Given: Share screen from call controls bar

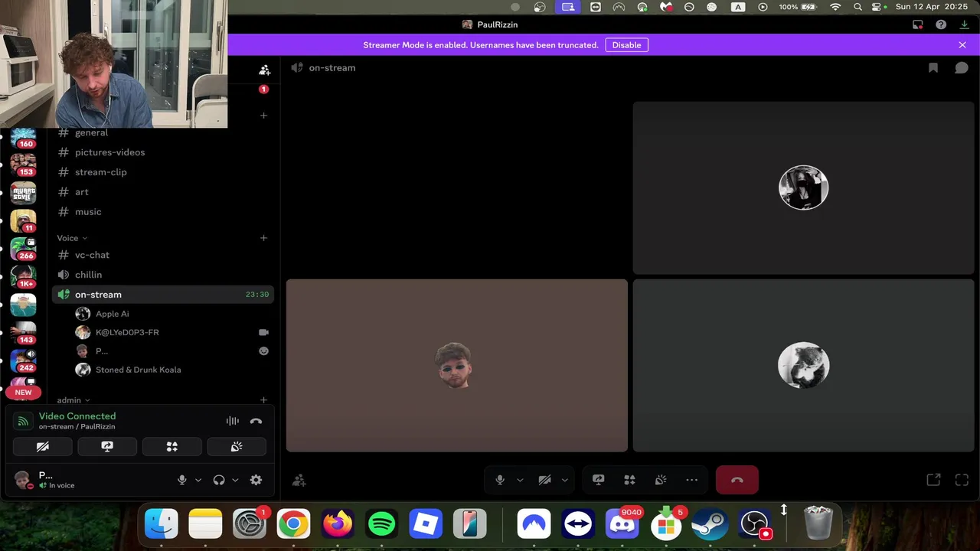Looking at the screenshot, I should tap(599, 480).
